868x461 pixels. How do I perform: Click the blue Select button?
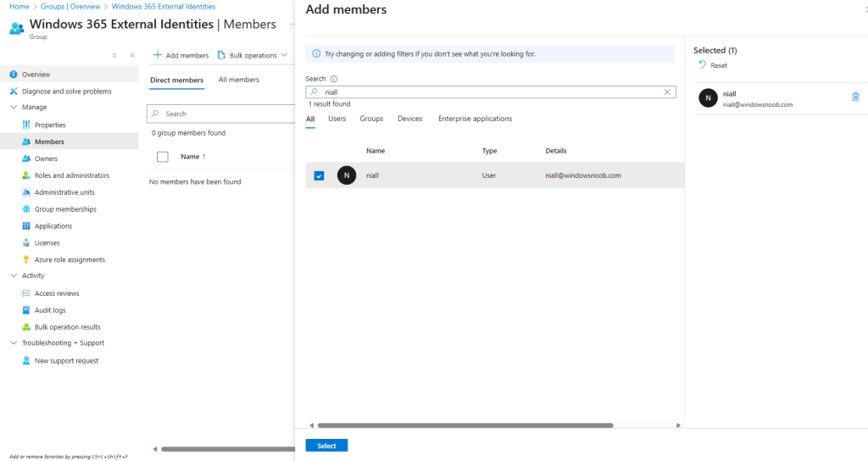(x=326, y=446)
